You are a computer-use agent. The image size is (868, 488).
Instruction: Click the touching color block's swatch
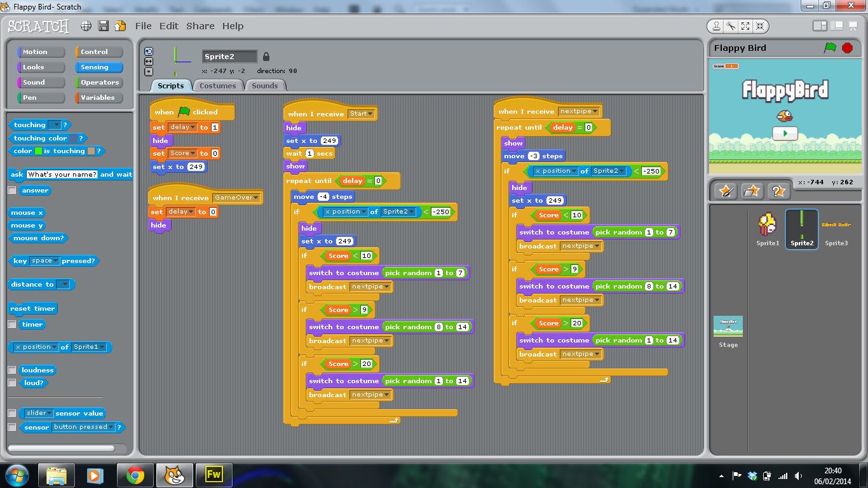click(x=73, y=138)
